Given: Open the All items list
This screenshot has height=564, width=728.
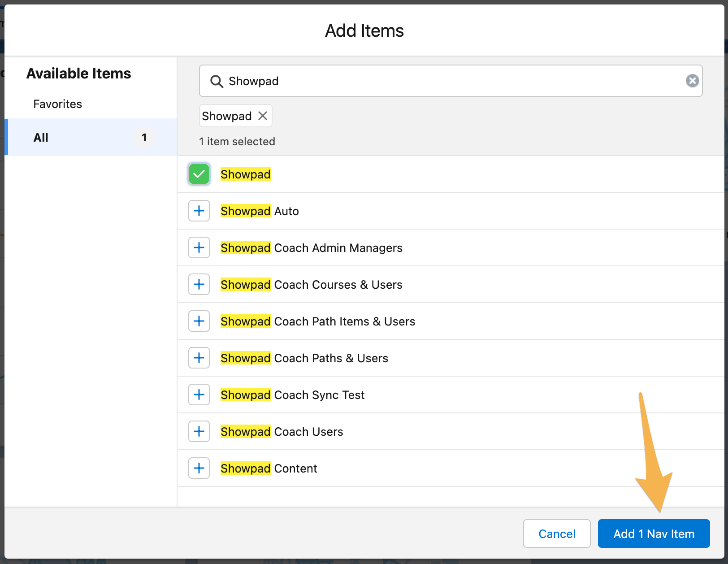Looking at the screenshot, I should tap(41, 137).
